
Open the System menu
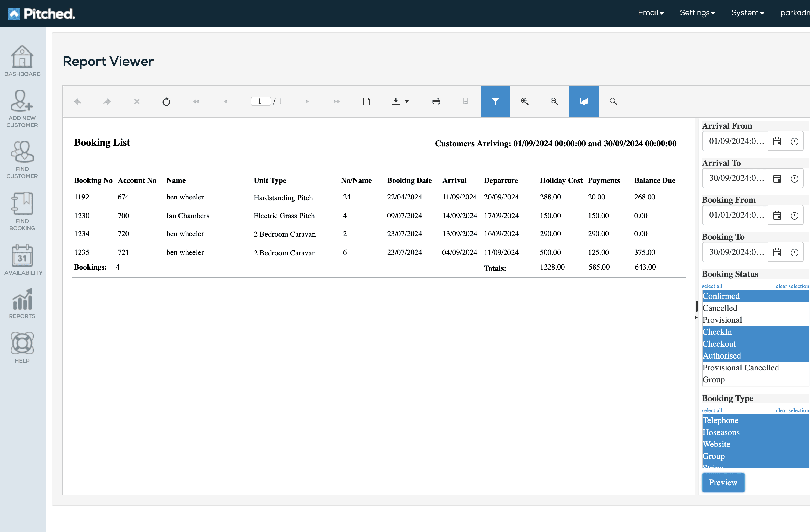click(x=747, y=13)
